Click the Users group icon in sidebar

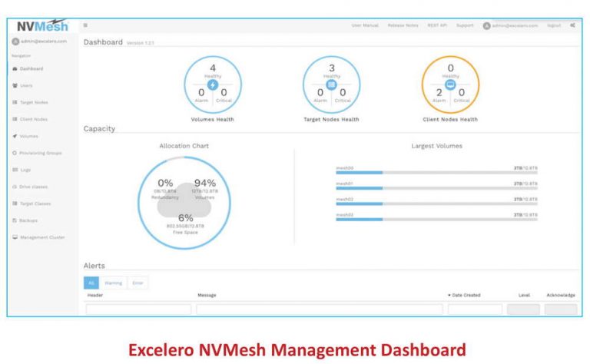tap(15, 85)
